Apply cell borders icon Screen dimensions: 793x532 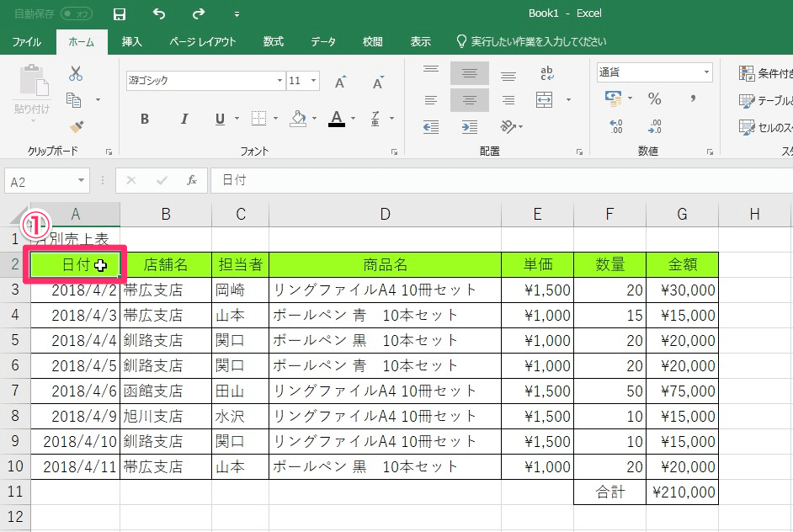258,119
